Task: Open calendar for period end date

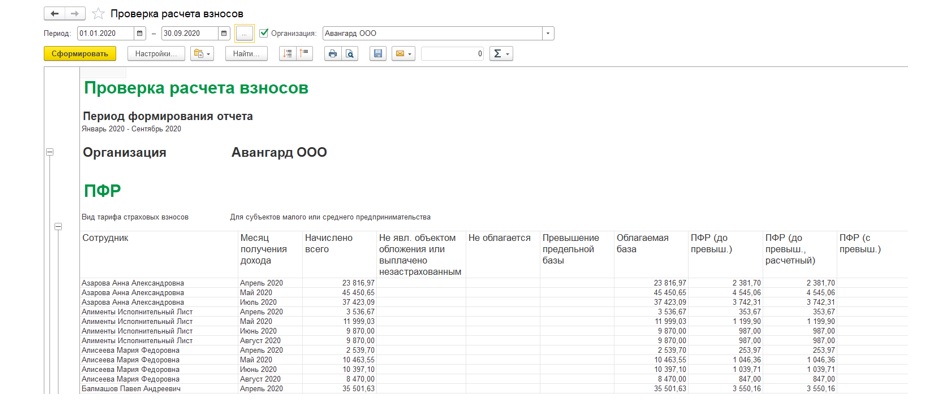Action: [x=224, y=34]
